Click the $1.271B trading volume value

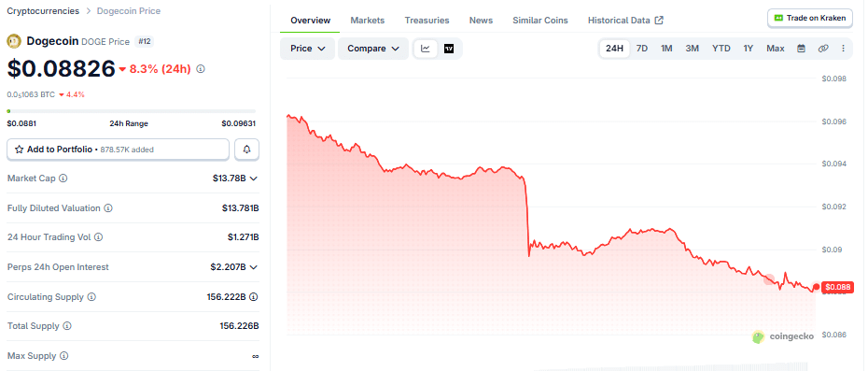pyautogui.click(x=243, y=237)
